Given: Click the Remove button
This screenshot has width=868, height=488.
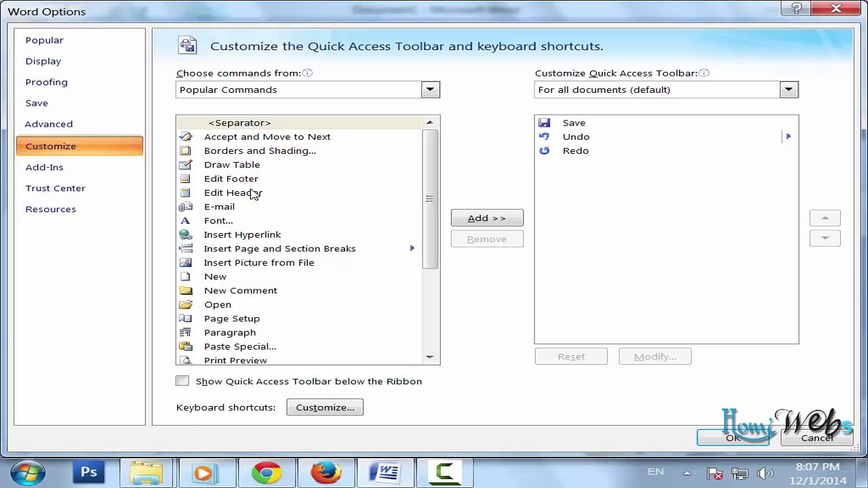Looking at the screenshot, I should [487, 239].
